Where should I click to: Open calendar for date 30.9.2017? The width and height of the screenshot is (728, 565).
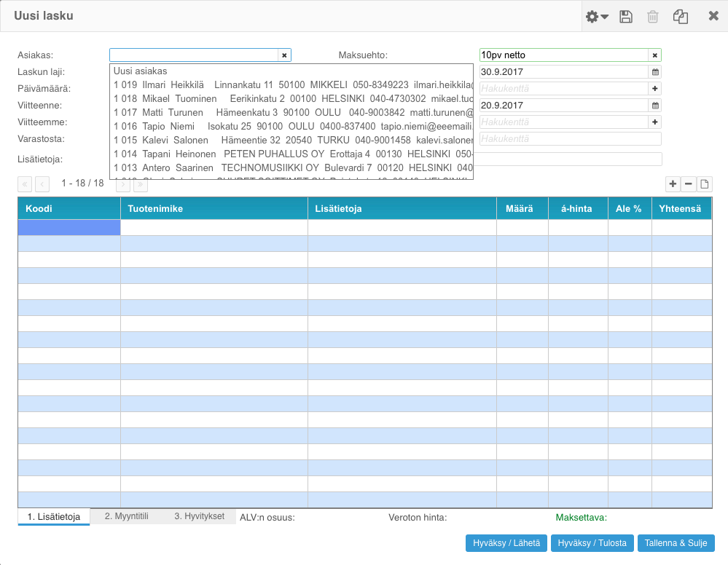tap(655, 72)
